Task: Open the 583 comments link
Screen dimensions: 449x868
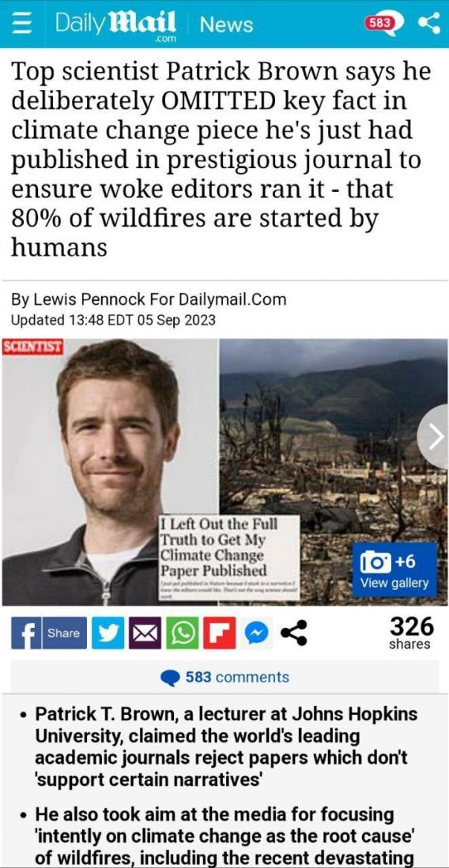Action: coord(225,677)
